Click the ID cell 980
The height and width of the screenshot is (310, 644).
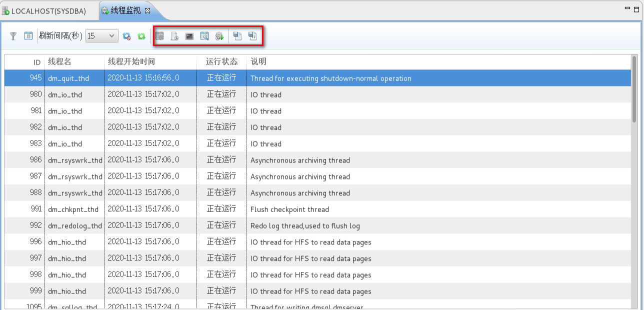click(x=36, y=94)
